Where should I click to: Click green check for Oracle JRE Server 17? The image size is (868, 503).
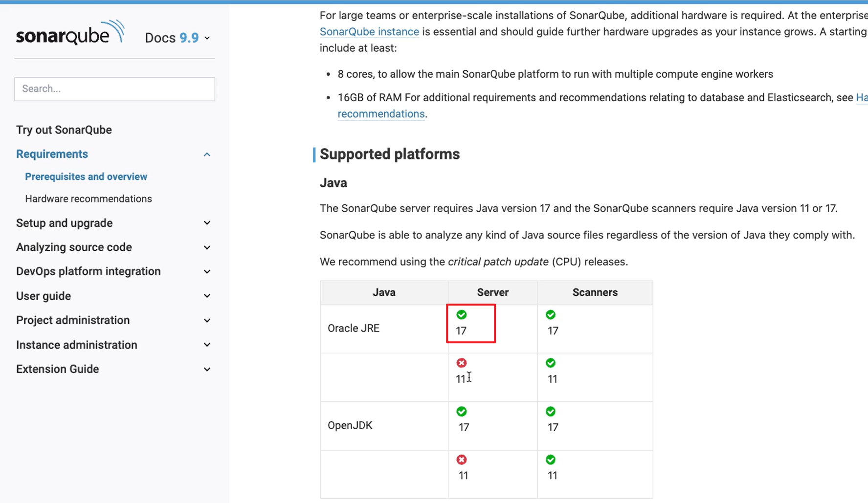[x=462, y=314]
